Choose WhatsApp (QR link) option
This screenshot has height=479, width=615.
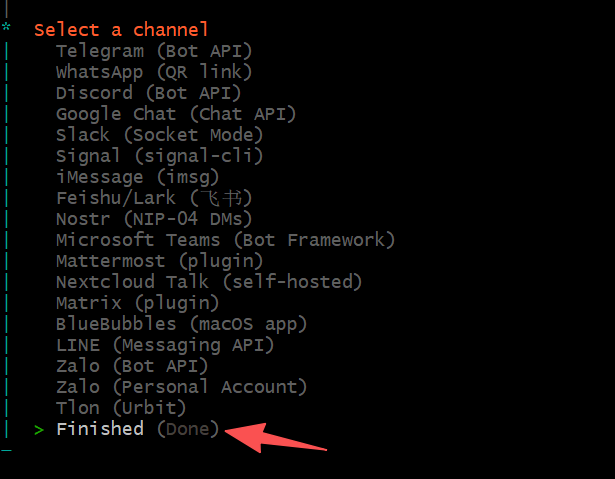pos(154,72)
